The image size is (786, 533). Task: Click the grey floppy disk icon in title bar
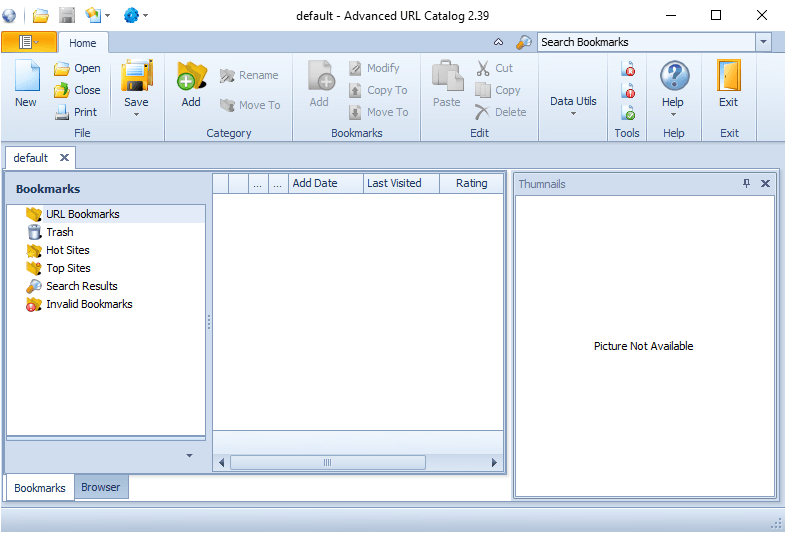pos(67,16)
